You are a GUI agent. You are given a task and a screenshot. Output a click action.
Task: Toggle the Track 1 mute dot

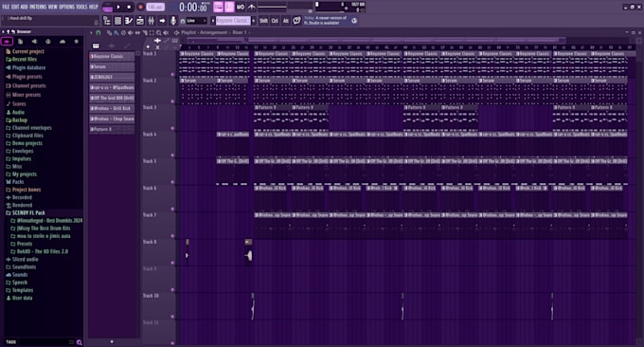pos(172,74)
